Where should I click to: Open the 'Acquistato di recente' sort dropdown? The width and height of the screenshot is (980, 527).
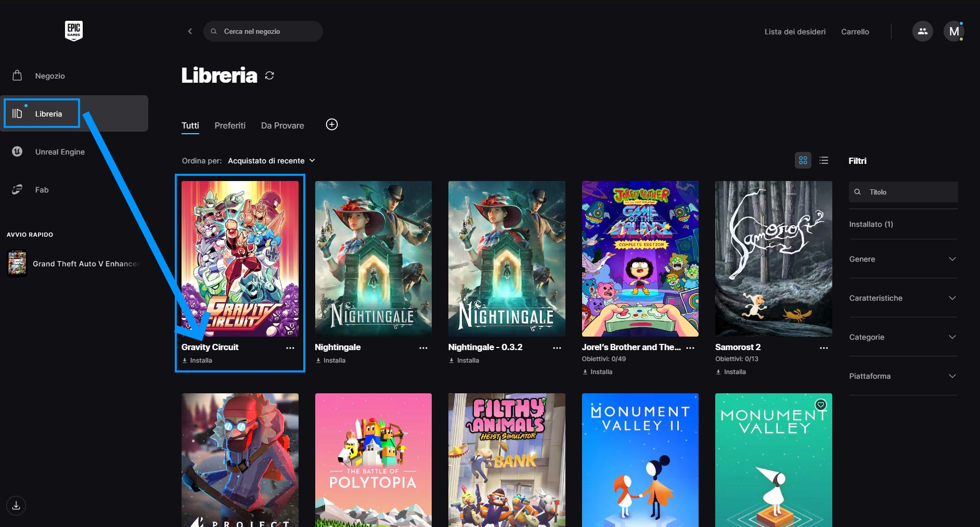(x=271, y=161)
